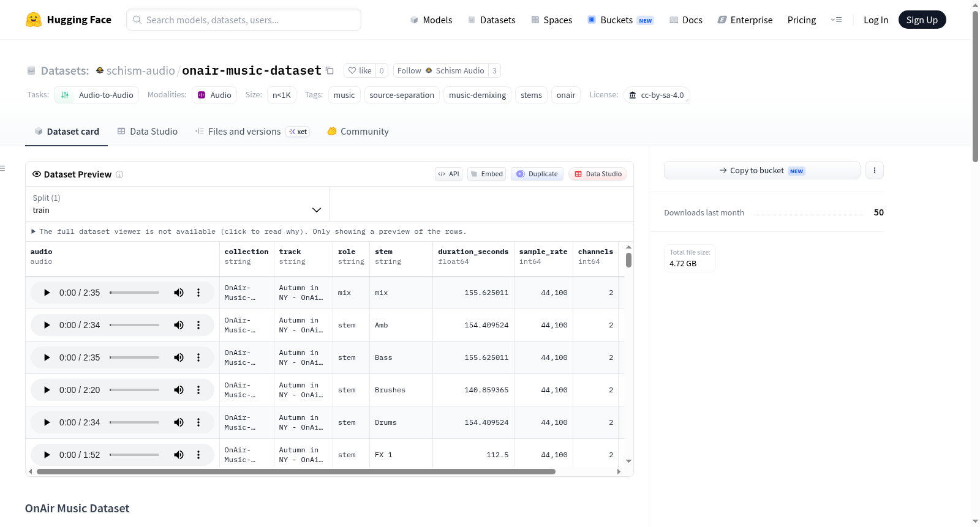Click the Log In link

876,20
